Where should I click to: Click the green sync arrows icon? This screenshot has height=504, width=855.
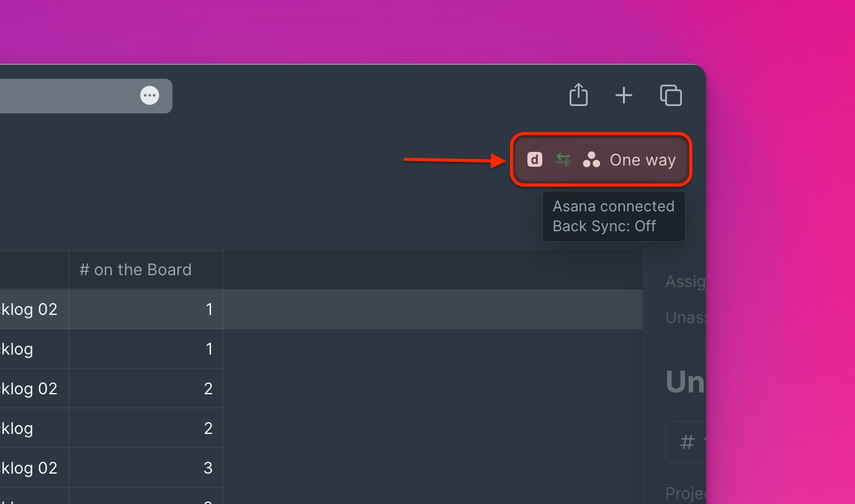[563, 160]
